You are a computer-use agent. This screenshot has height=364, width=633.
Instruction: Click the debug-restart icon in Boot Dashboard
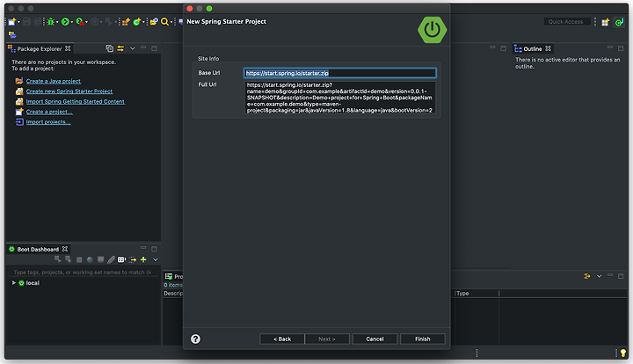click(x=69, y=259)
